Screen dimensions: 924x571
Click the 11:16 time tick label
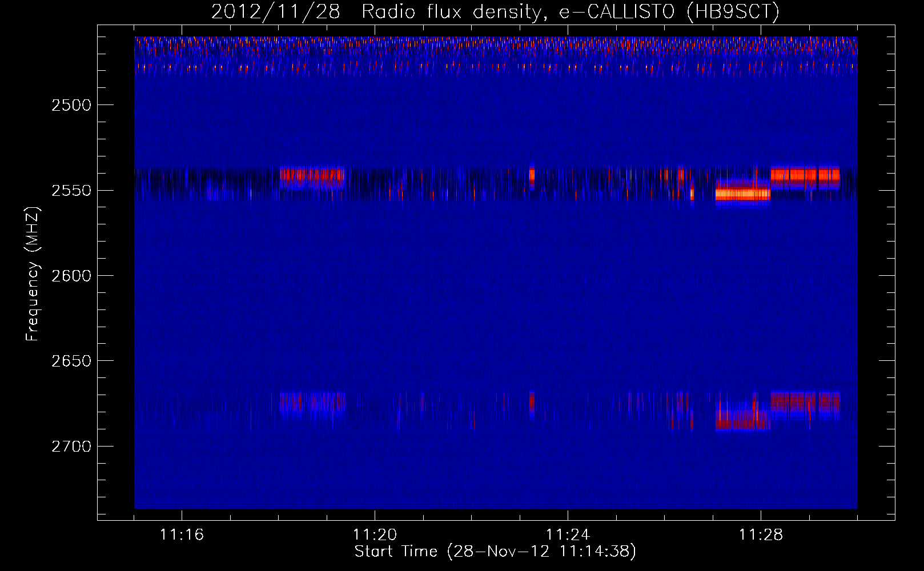pos(182,535)
